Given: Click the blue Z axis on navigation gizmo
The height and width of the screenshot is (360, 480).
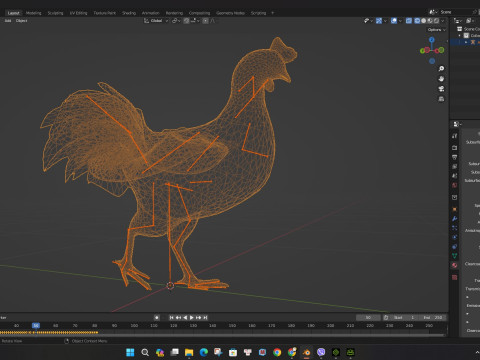Looking at the screenshot, I should click(x=432, y=40).
